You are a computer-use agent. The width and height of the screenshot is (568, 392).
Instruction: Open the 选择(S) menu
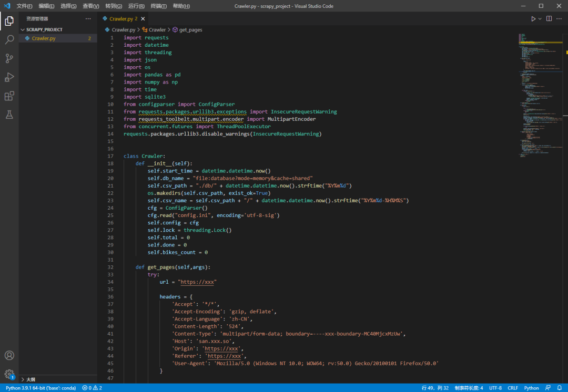[68, 6]
